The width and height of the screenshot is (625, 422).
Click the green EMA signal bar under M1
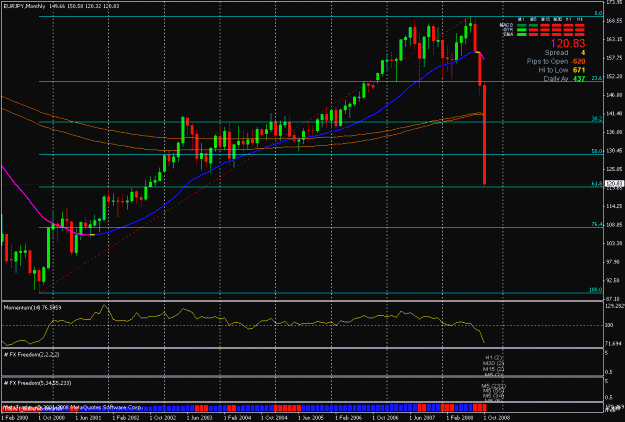[x=522, y=35]
